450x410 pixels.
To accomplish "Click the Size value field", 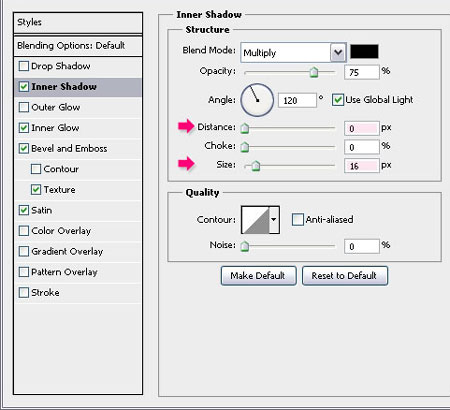I will point(362,166).
